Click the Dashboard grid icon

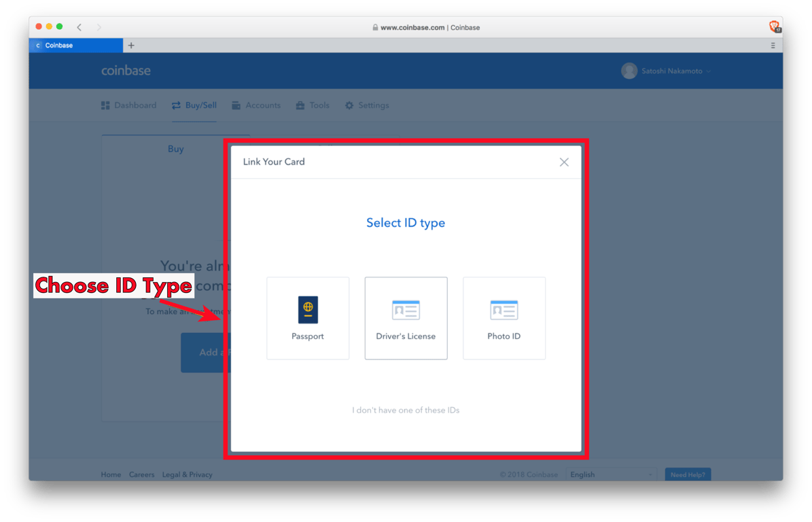pos(105,105)
